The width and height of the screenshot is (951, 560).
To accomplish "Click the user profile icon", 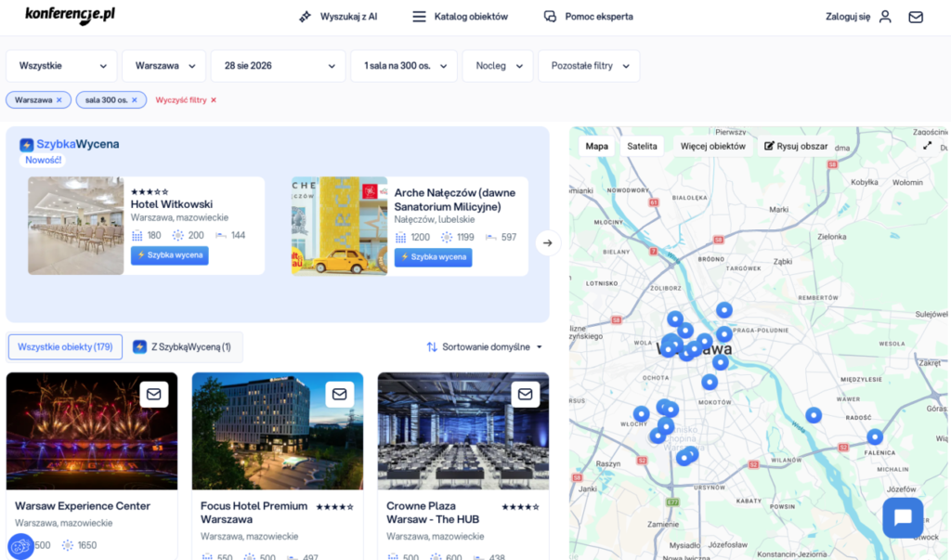I will click(x=885, y=17).
